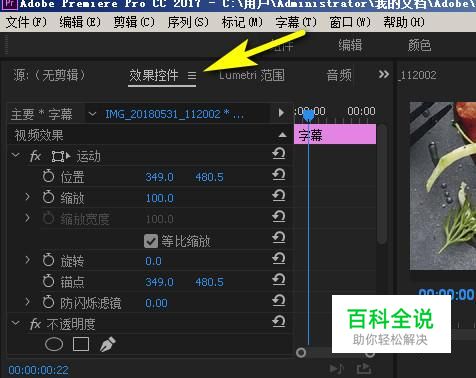The image size is (476, 378).
Task: Open the 剪辑(C) menu
Action: coord(134,22)
